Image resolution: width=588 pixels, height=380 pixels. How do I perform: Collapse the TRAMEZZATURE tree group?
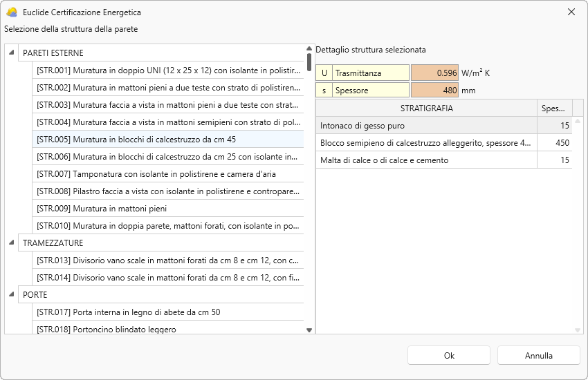pyautogui.click(x=12, y=243)
